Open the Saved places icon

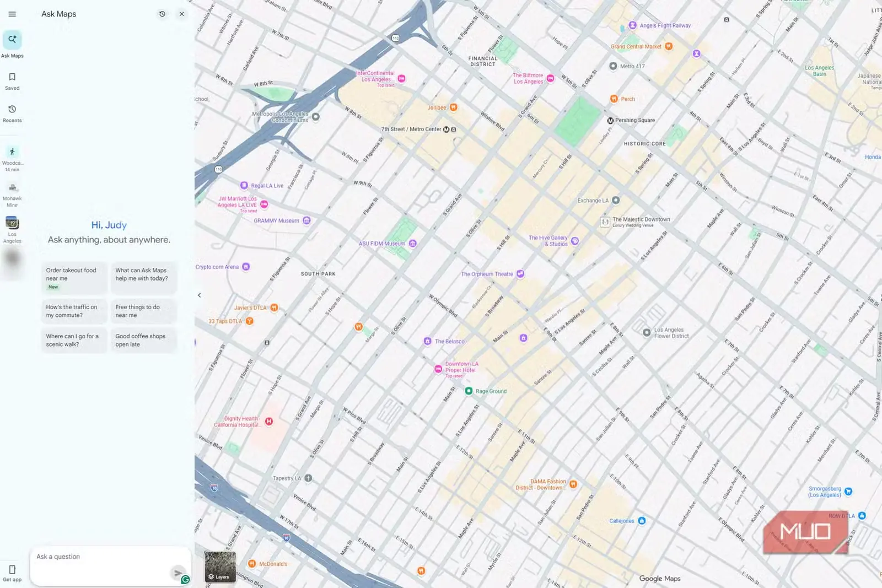tap(12, 77)
